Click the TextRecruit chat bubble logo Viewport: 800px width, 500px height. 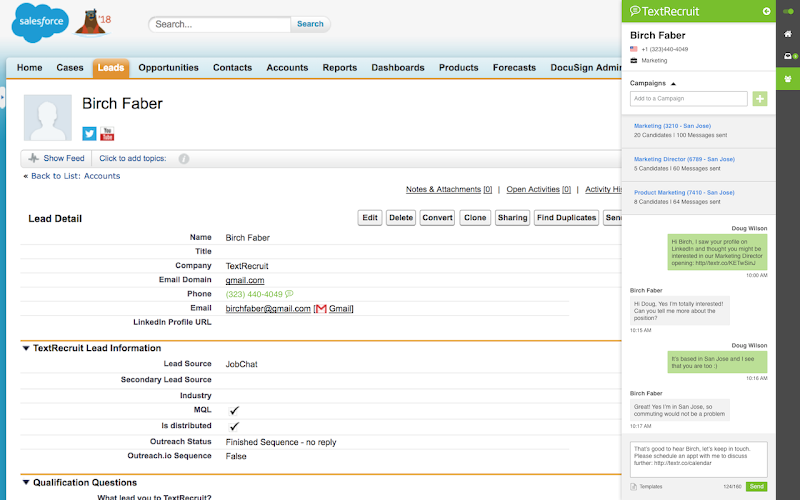point(635,11)
